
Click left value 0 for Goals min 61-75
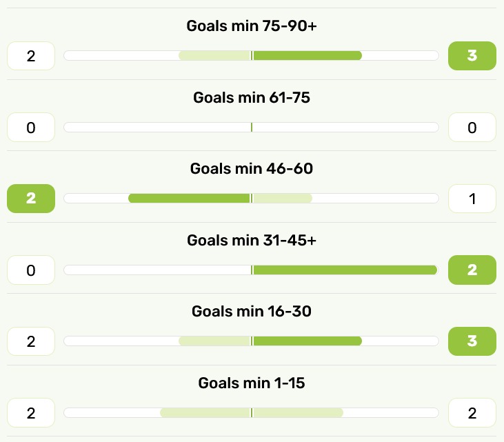point(31,128)
